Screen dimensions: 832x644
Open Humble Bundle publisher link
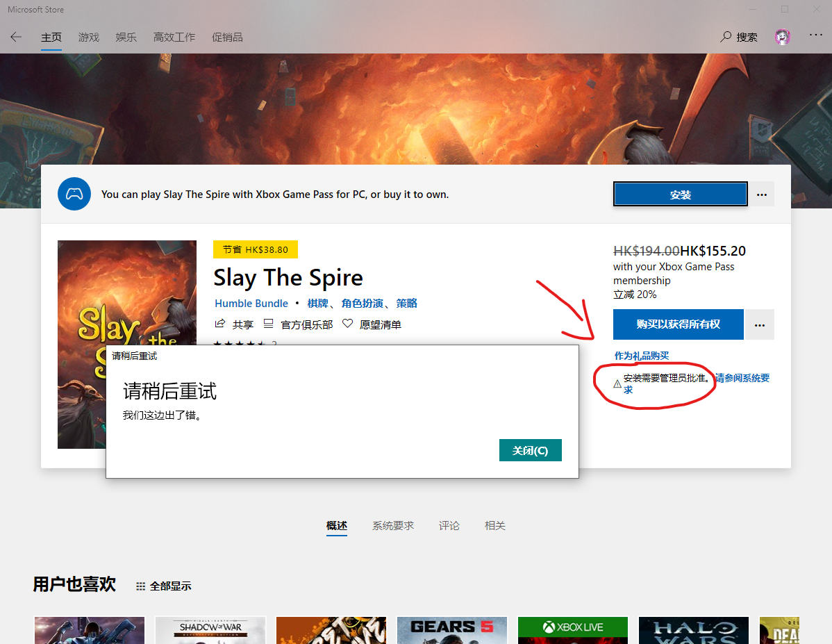point(251,303)
